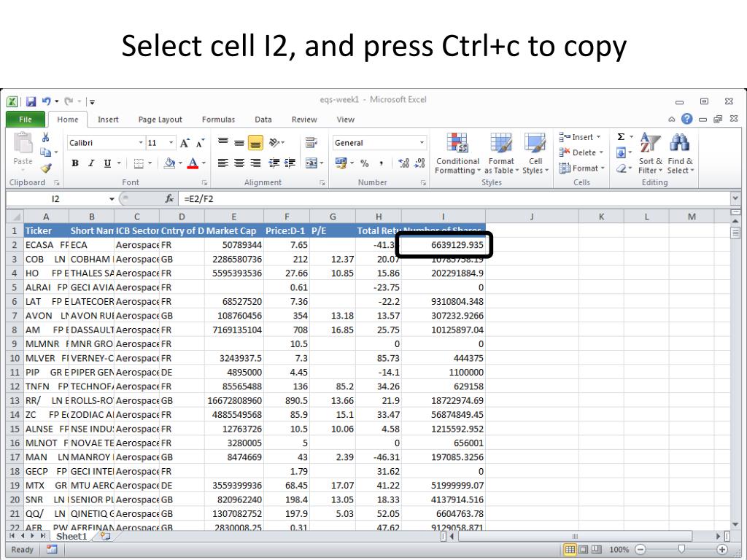Click the zoom out minus button

(x=640, y=550)
